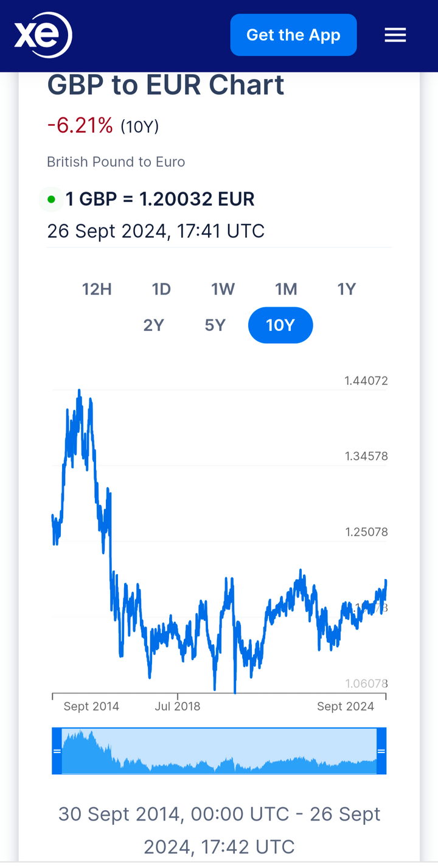Switch to the 1Y range
Viewport: 438px width, 868px height.
coord(347,289)
